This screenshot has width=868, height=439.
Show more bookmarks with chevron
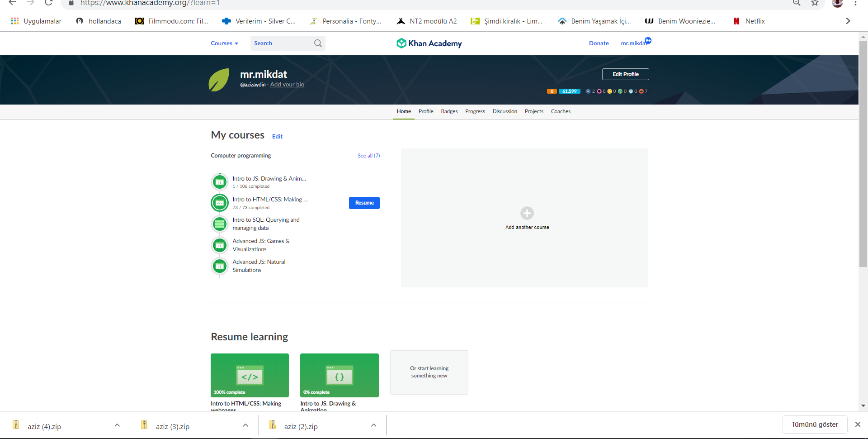click(848, 21)
